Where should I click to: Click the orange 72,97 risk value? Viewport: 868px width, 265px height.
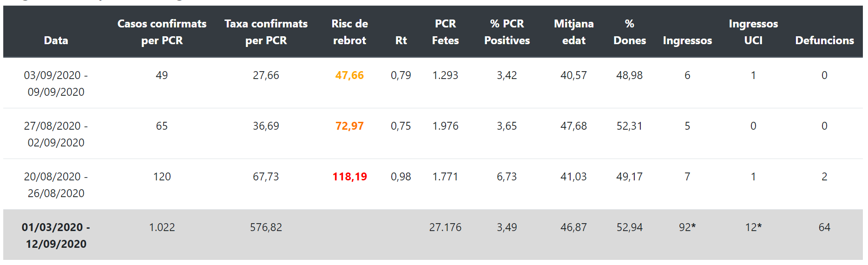[349, 126]
